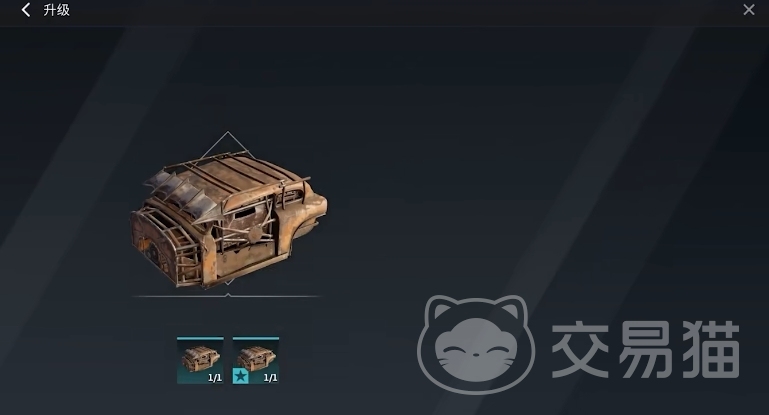The width and height of the screenshot is (769, 415).
Task: Click the 1/1 count on starred thumbnail
Action: click(270, 378)
